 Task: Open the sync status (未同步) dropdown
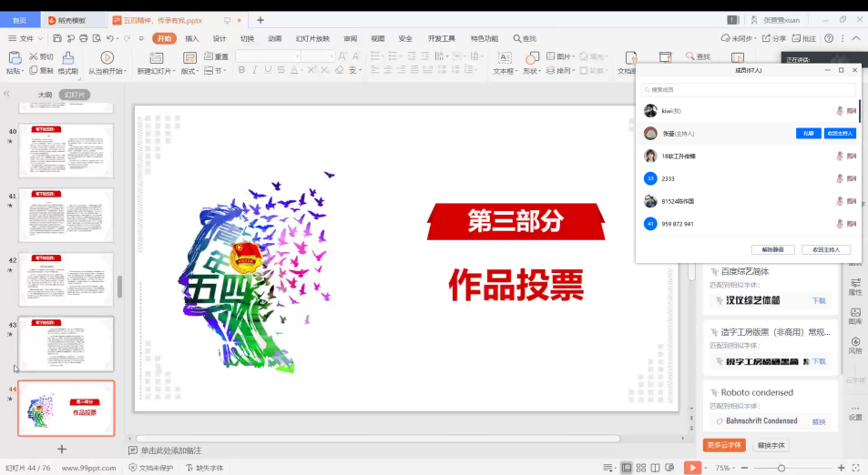(x=738, y=38)
